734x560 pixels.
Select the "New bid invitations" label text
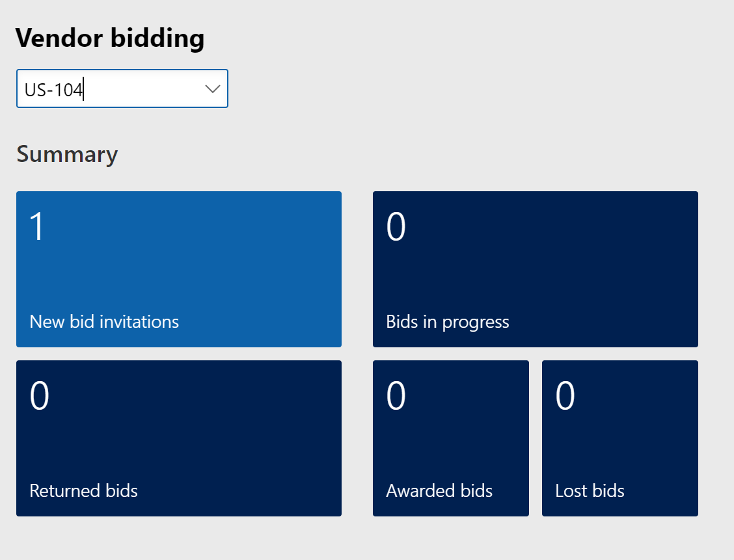tap(104, 321)
